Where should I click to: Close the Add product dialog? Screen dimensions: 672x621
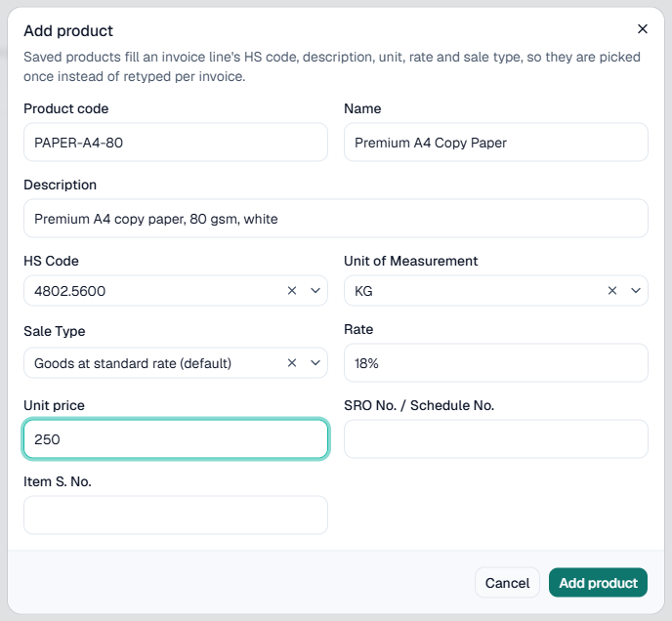point(642,28)
